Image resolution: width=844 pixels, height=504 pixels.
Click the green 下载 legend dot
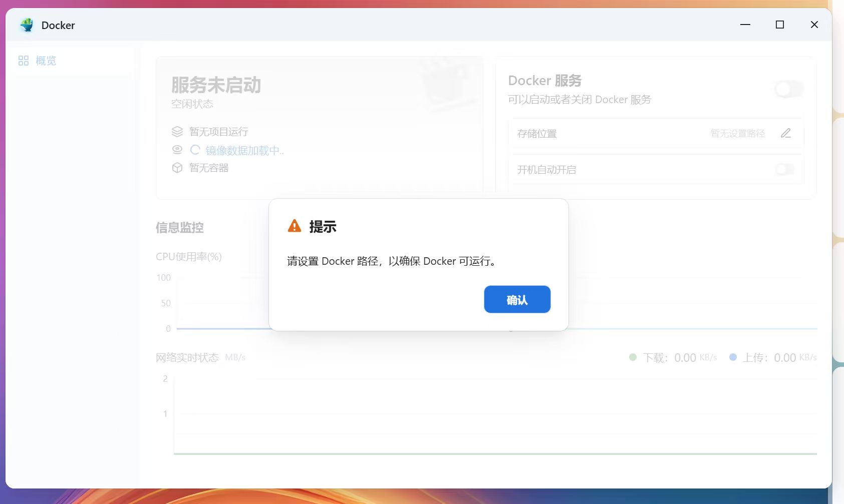tap(633, 357)
